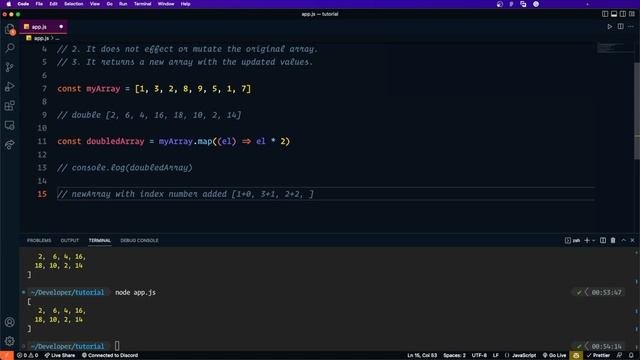Run the code with the play icon
Viewport: 640px width, 360px height.
click(609, 27)
